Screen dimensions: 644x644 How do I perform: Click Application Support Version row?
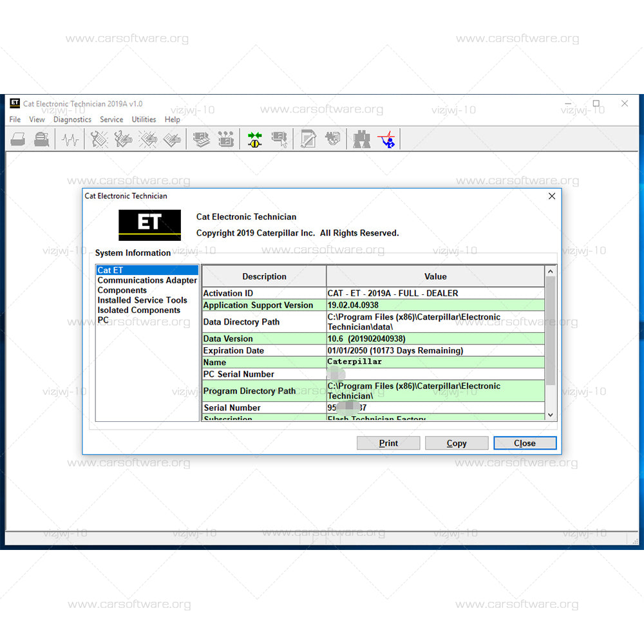(x=374, y=305)
